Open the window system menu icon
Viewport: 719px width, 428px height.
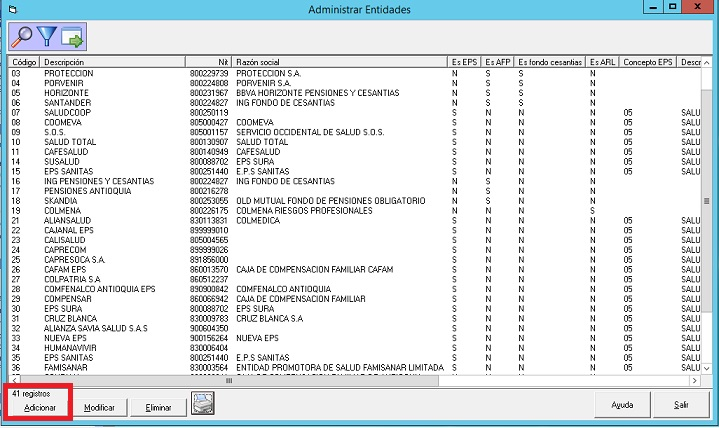9,8
